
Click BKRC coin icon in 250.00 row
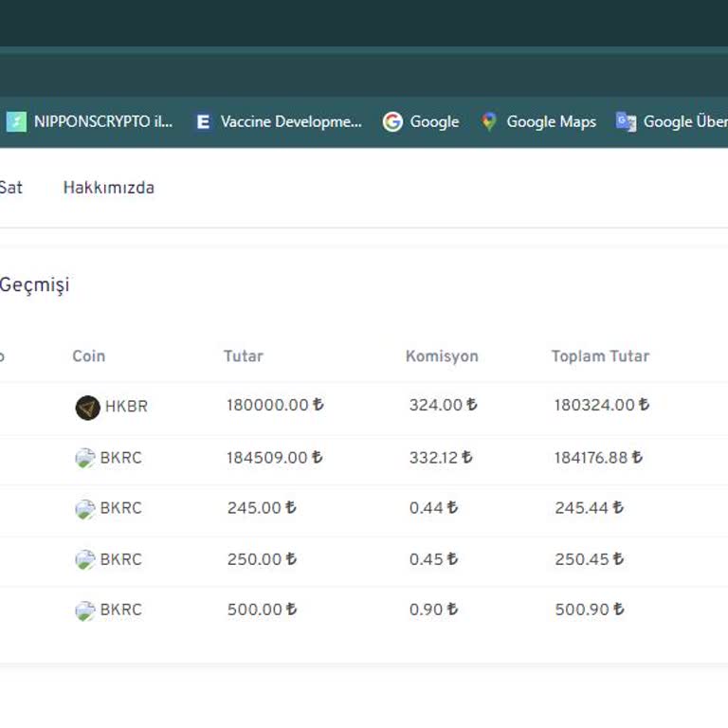point(85,560)
